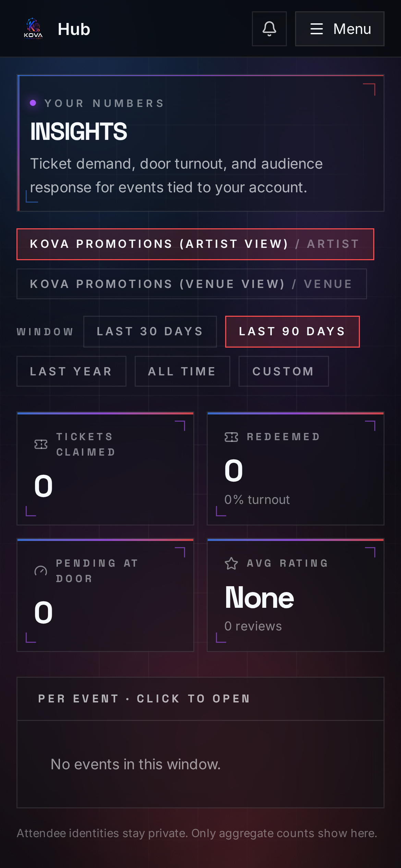Click the hamburger menu icon
This screenshot has width=401, height=868.
[x=317, y=29]
